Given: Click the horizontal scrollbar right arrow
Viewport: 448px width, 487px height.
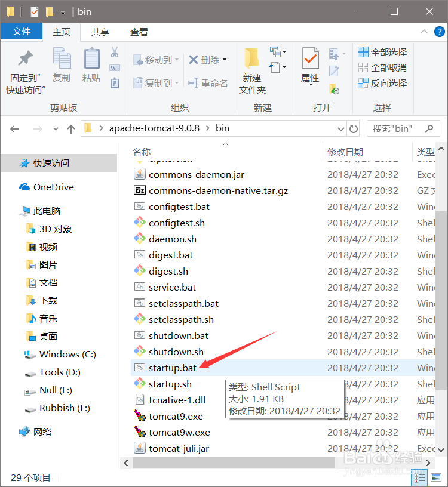Looking at the screenshot, I should [x=428, y=463].
